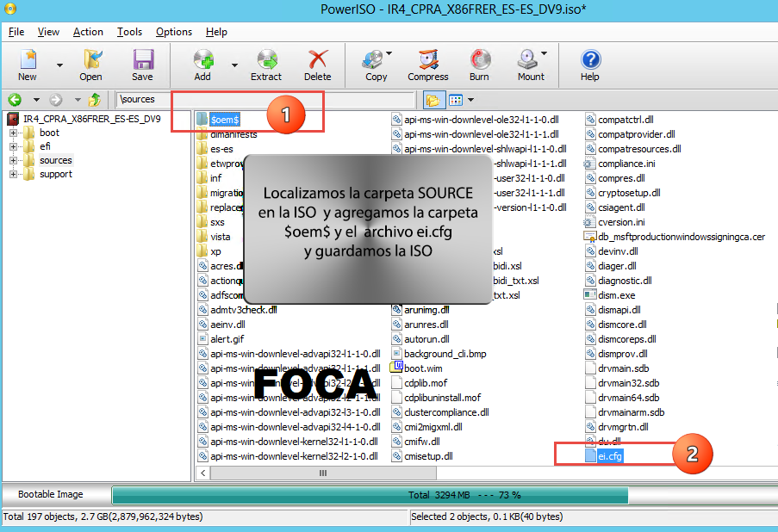
Task: Click the horizontal scrollbar thumb
Action: point(323,473)
